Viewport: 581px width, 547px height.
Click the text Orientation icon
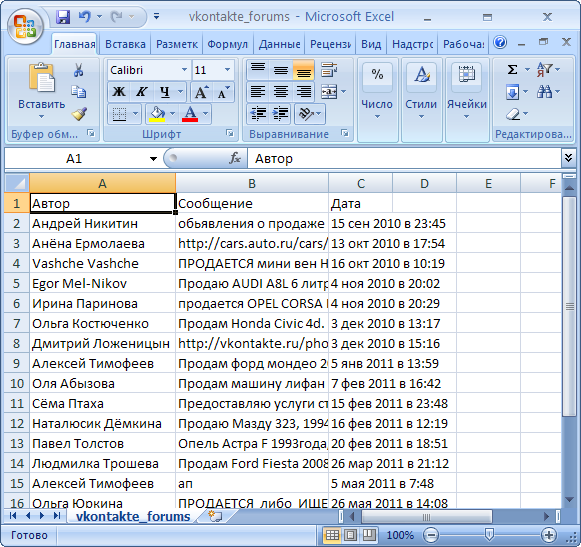pos(306,114)
